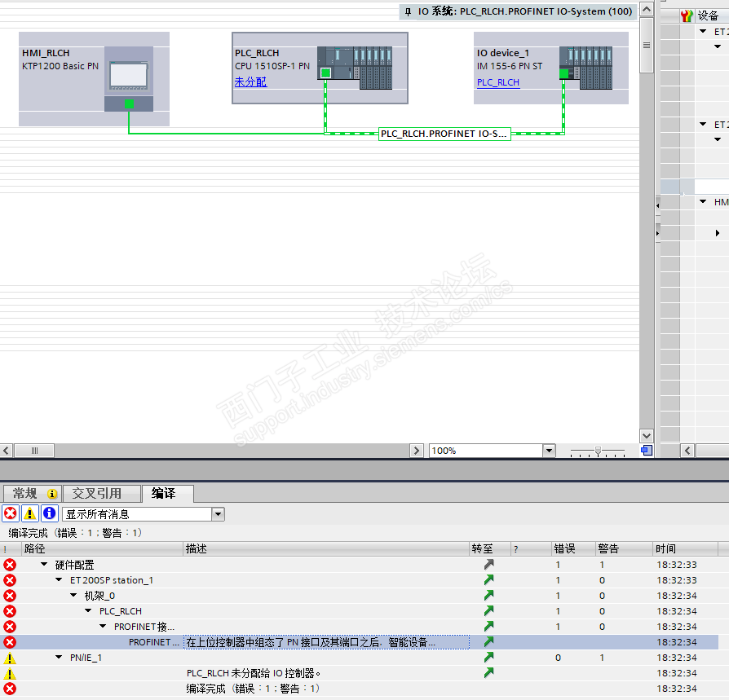Click go-to arrow for 未分配给 IO 控制器 warning
Screen dimensions: 729x700
pos(488,672)
